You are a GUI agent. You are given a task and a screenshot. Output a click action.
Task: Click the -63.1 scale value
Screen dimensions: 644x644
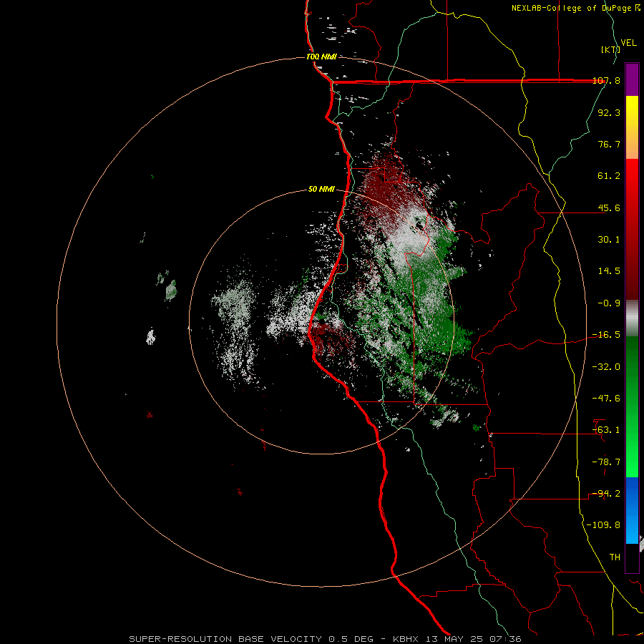point(606,430)
